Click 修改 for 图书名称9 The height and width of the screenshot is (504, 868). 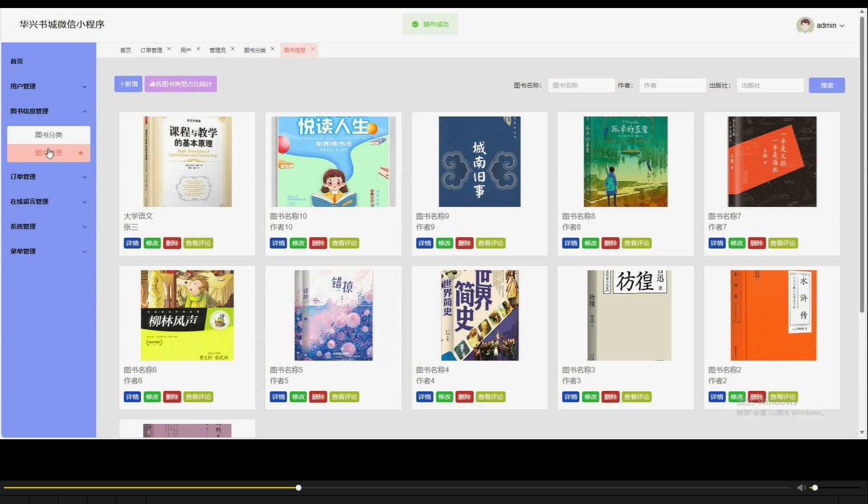pos(444,243)
